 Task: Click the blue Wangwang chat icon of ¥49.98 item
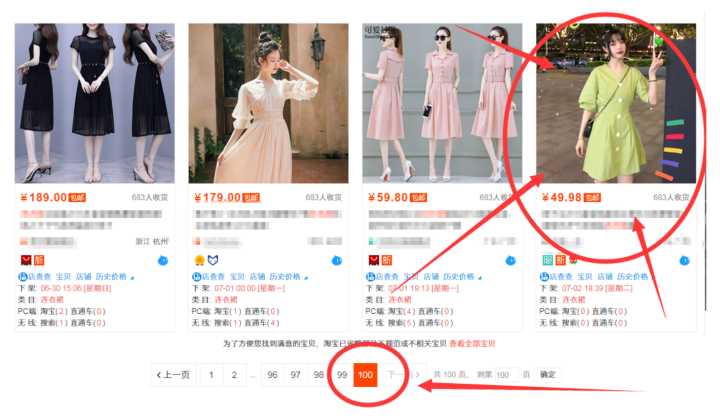click(684, 261)
